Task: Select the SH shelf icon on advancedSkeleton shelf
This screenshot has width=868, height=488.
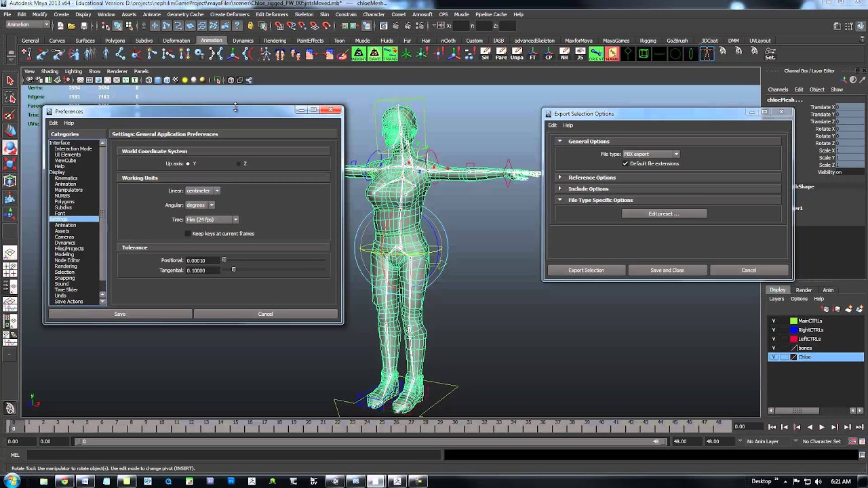Action: [x=484, y=55]
